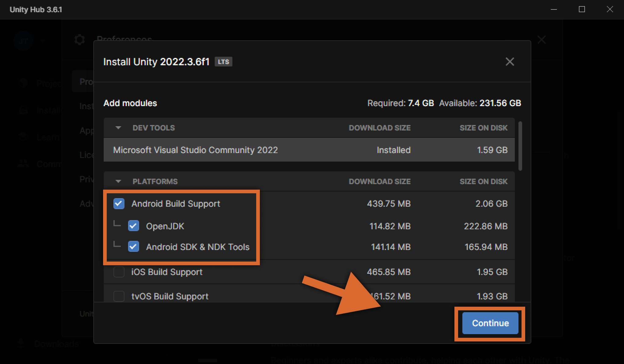Uncheck the OpenJDK module

[x=133, y=226]
